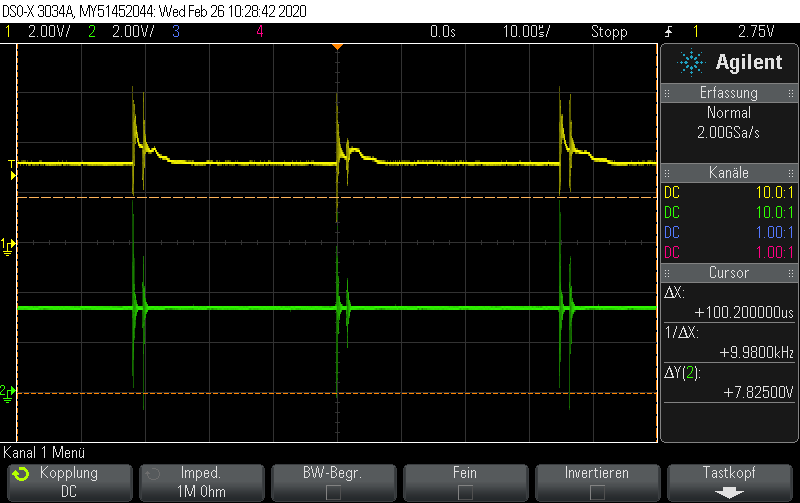This screenshot has height=503, width=800.
Task: Click the lower orange Y cursor line
Action: click(x=337, y=393)
